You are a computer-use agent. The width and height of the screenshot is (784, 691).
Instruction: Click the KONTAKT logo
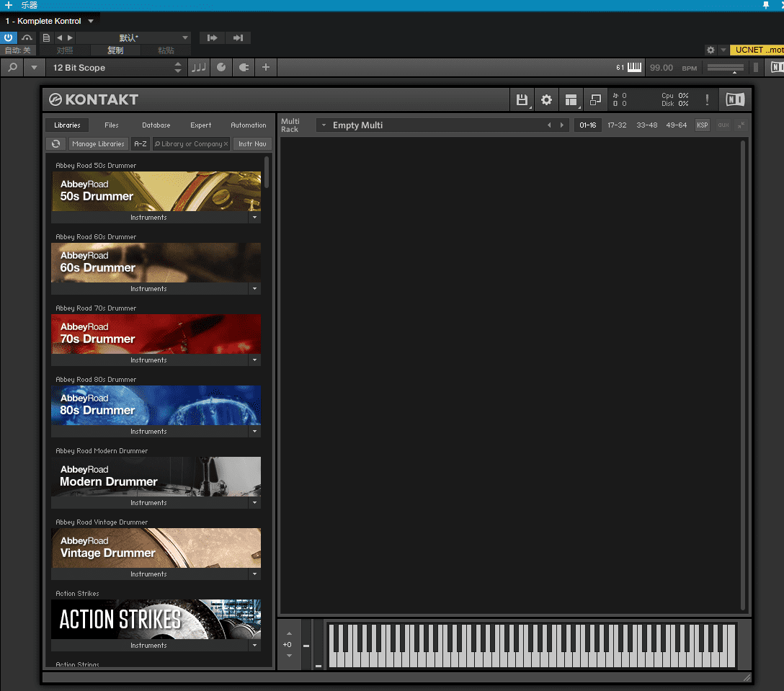point(94,99)
